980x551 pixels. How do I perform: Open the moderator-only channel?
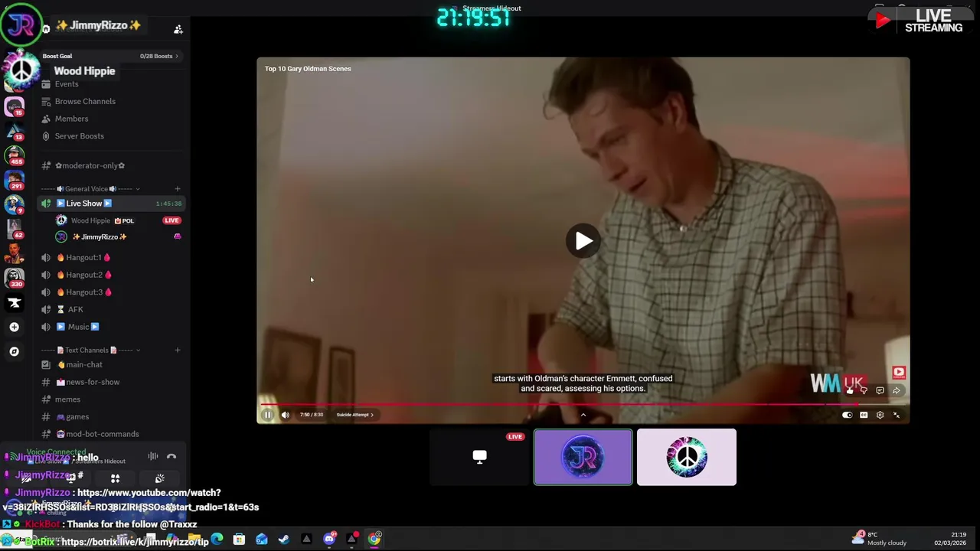(90, 165)
